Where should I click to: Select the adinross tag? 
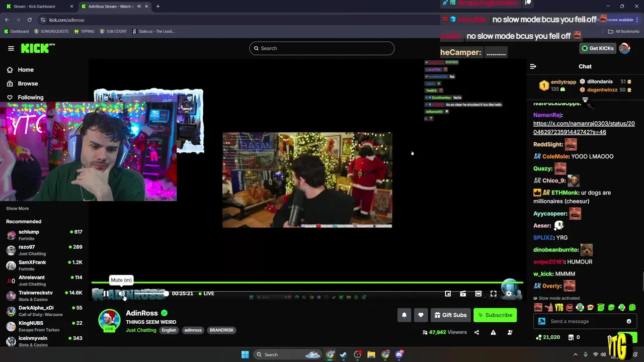coord(193,330)
